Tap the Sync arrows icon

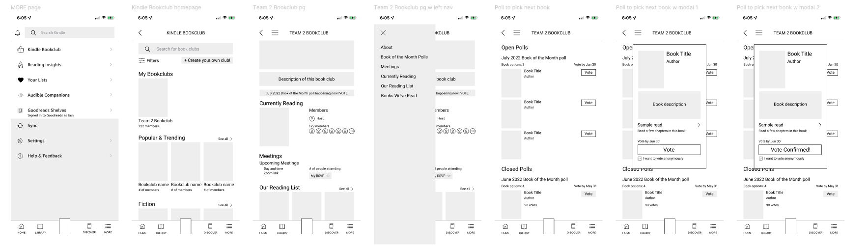[20, 126]
